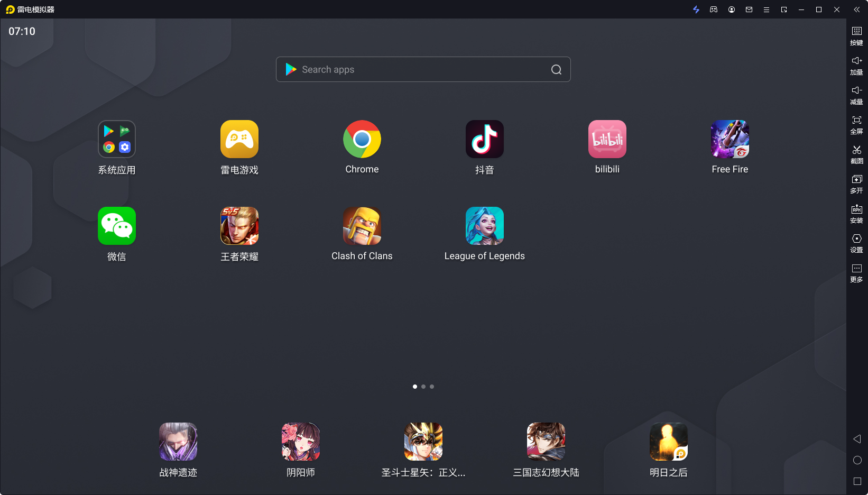Install an APK via 安装 button
This screenshot has width=868, height=495.
[857, 214]
